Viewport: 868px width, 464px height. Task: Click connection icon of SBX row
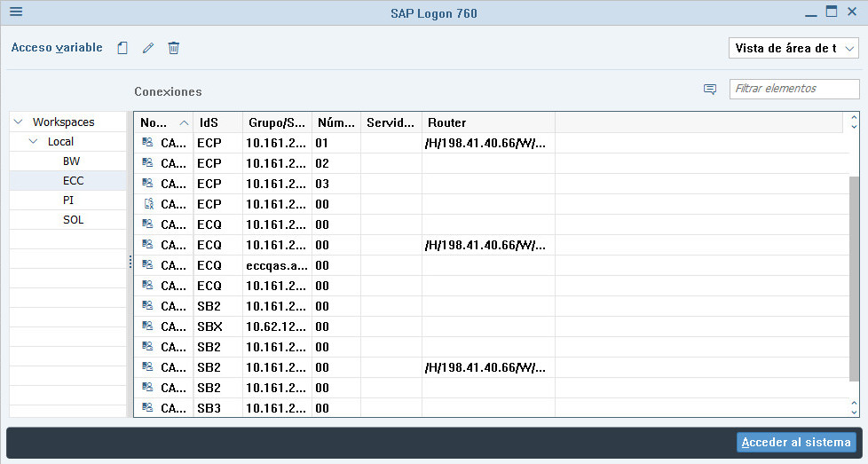tap(147, 326)
